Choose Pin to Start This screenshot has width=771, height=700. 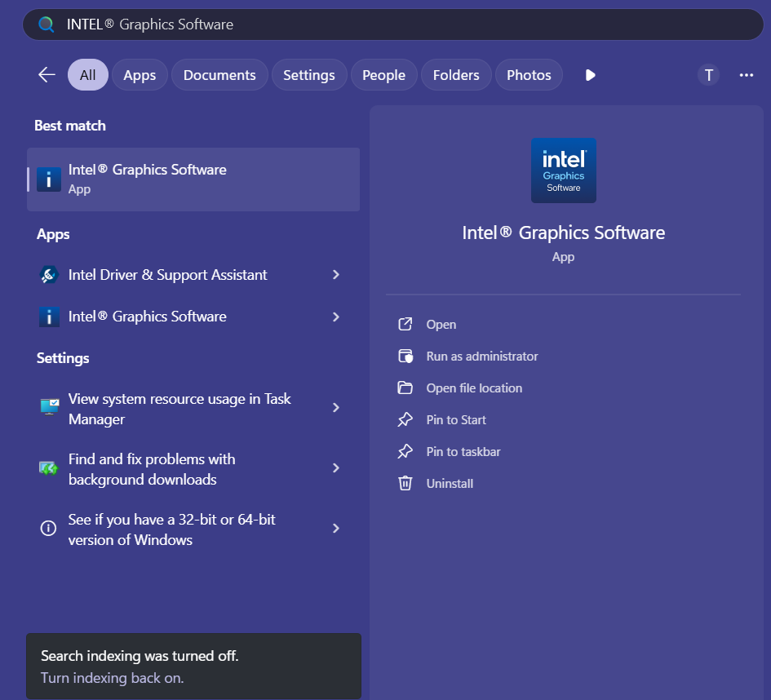coord(456,420)
